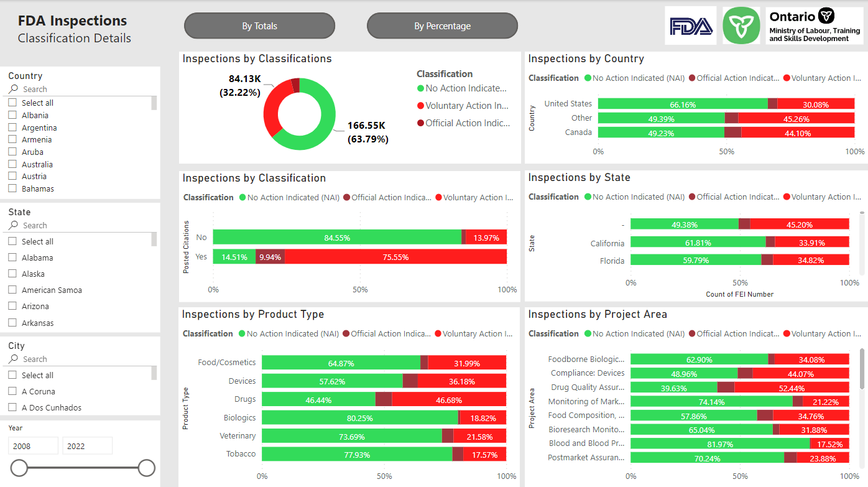Click the green Ontario trillium logo
This screenshot has height=487, width=868.
pos(741,26)
